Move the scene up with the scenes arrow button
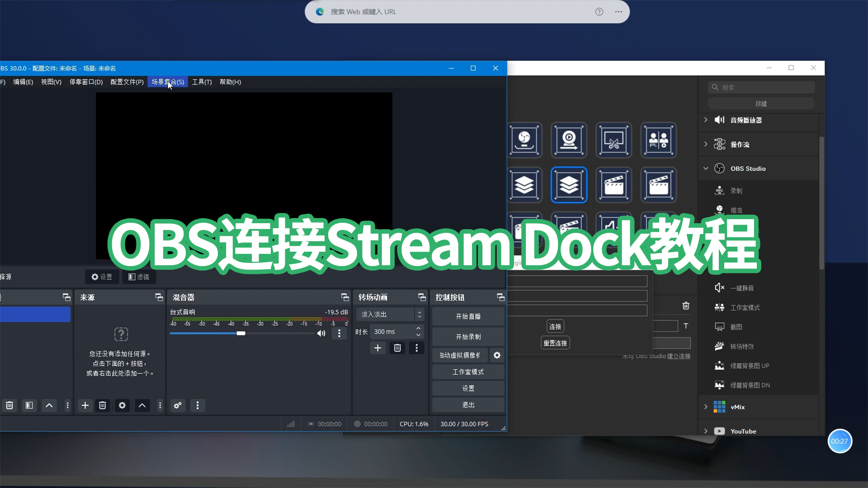868x488 pixels. point(49,405)
